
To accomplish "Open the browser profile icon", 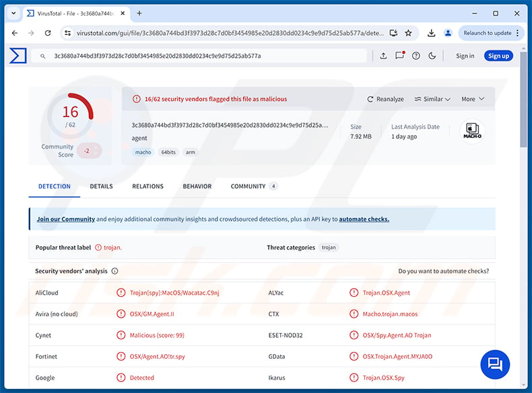I will [x=448, y=33].
